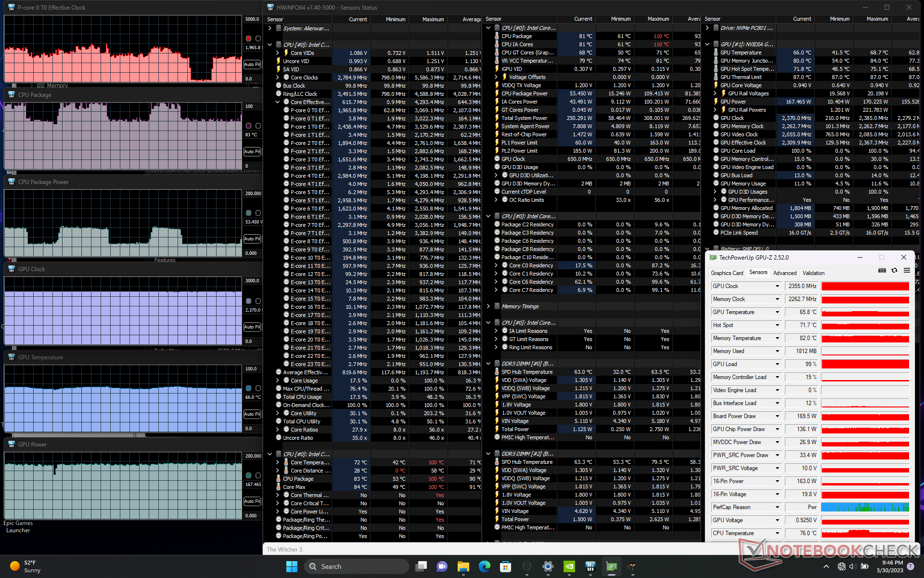This screenshot has width=924, height=578.
Task: Click the GPU Clock graph window icon
Action: pyautogui.click(x=12, y=269)
